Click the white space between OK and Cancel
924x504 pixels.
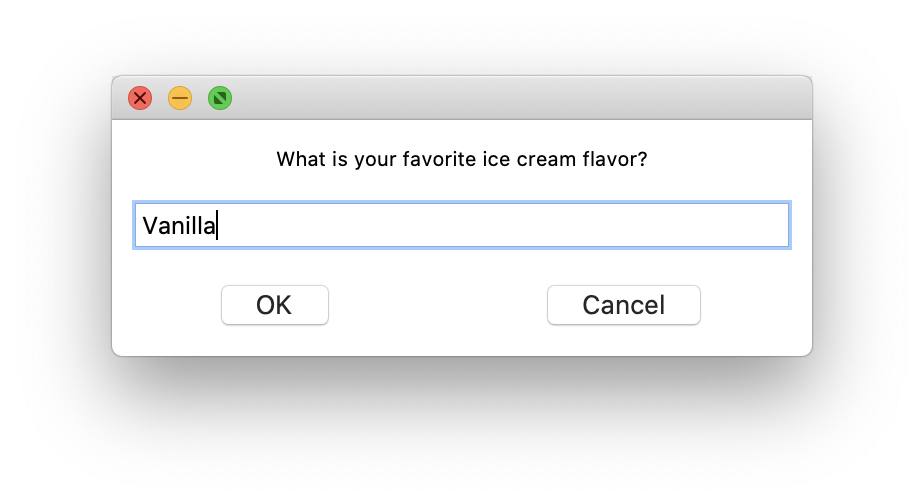tap(438, 305)
